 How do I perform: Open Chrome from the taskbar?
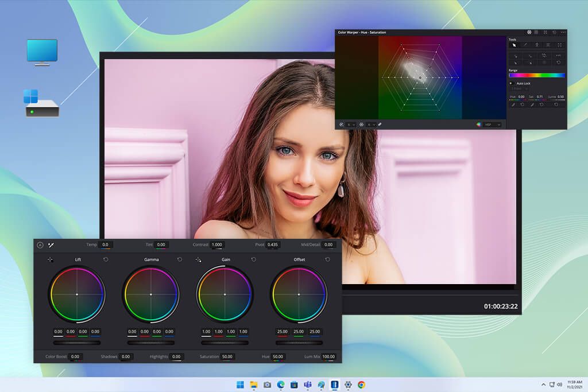coord(362,385)
